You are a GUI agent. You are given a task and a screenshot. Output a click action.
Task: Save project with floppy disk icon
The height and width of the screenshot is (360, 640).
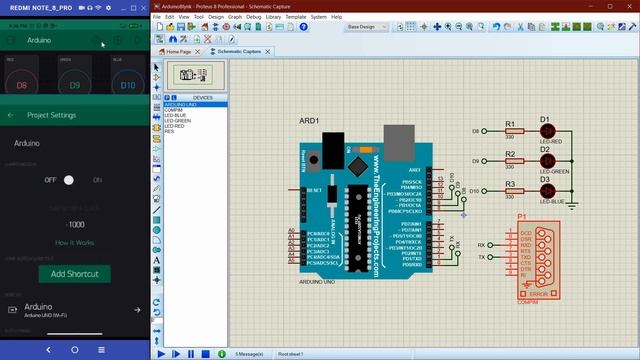click(x=181, y=27)
